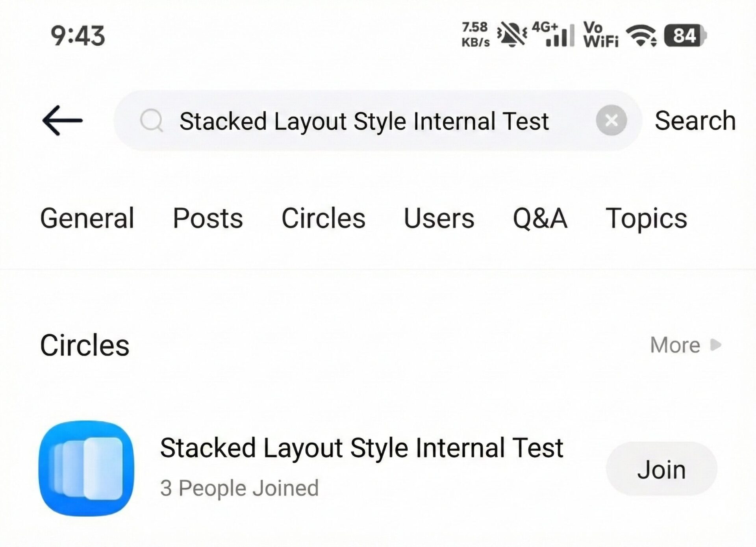Open the Topics filter
Viewport: 756px width, 547px height.
point(646,219)
